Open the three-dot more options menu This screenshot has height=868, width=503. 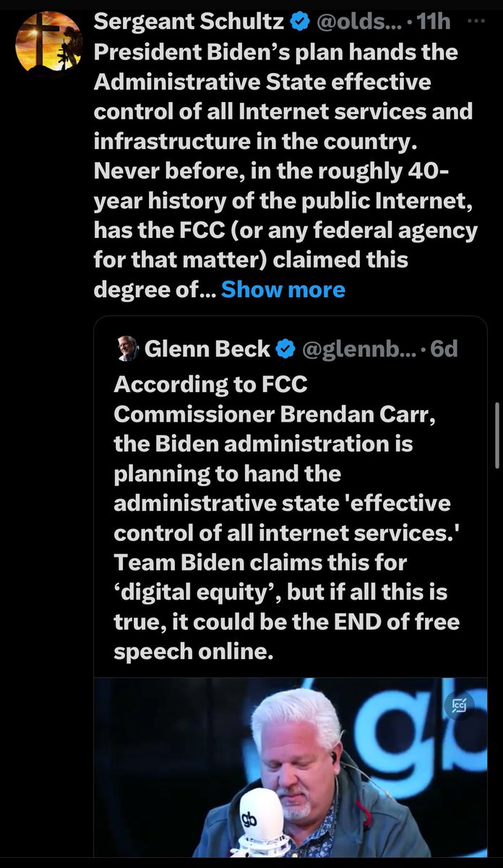(476, 22)
